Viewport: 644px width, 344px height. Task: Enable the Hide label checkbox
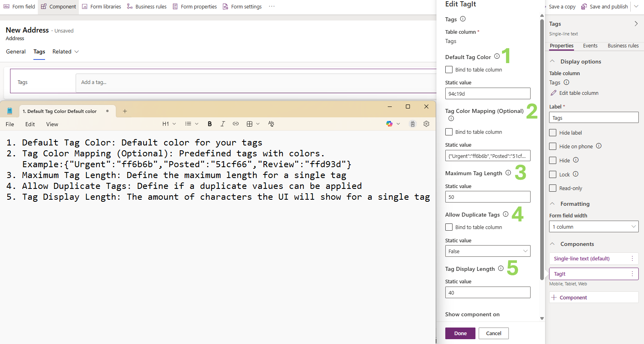pos(553,133)
